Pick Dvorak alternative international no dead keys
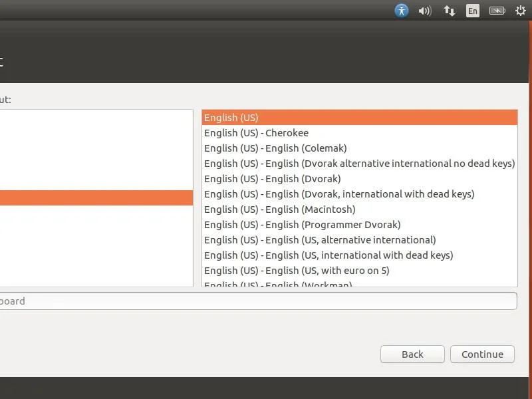This screenshot has height=399, width=532. pyautogui.click(x=360, y=163)
